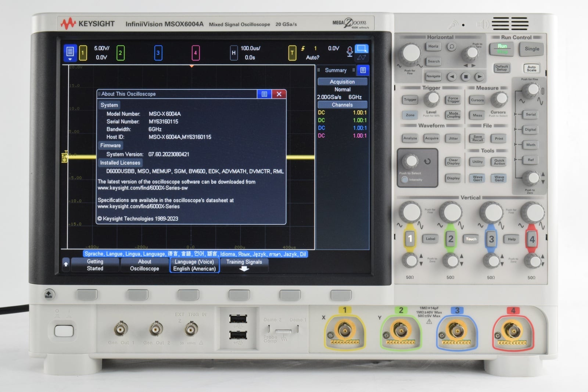Tap the yellow T trigger badge
Screen dimensions: 588x392
(292, 53)
